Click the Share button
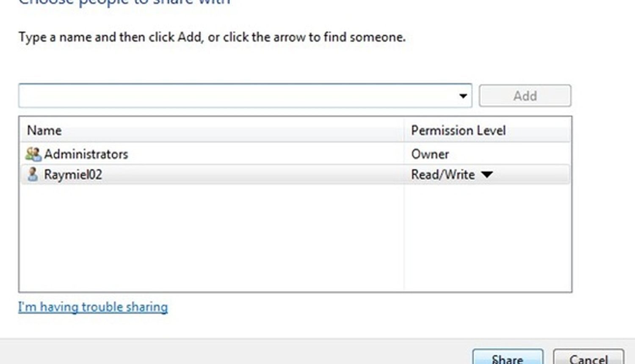635x364 pixels. [x=508, y=358]
